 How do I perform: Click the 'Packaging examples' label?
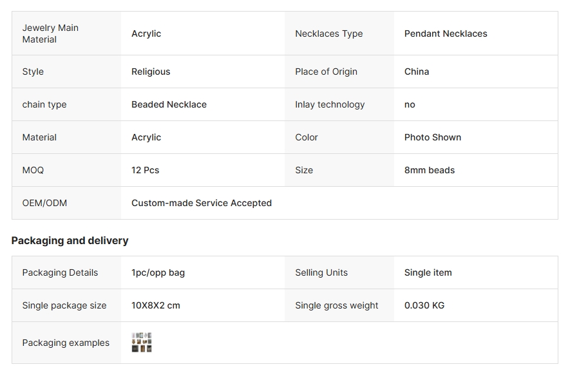coord(66,343)
